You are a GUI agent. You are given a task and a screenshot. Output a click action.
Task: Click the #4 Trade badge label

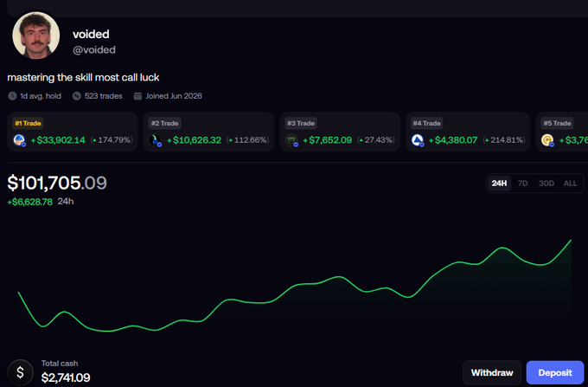coord(427,123)
